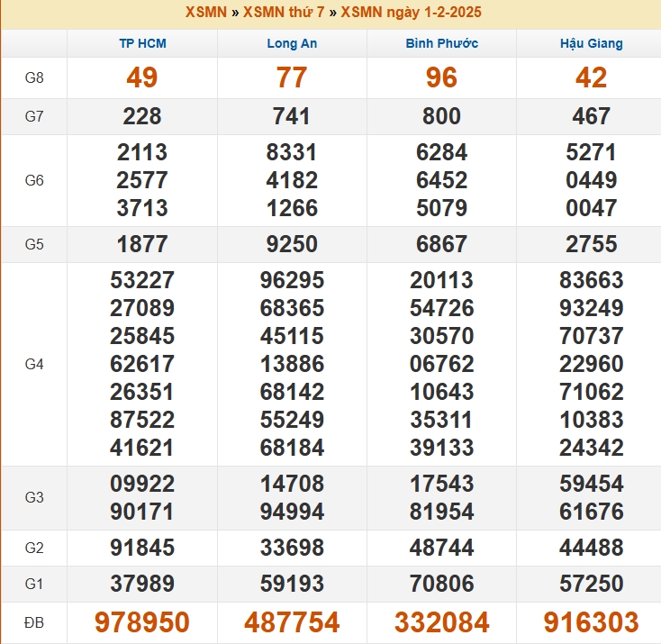Select G4 number 39133
This screenshot has height=644, width=661.
point(441,448)
